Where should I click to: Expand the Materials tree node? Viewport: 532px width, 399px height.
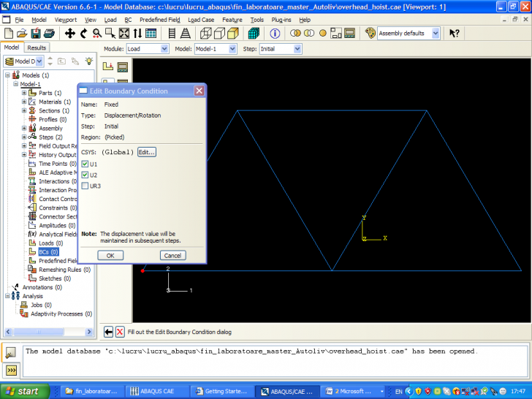pyautogui.click(x=24, y=102)
